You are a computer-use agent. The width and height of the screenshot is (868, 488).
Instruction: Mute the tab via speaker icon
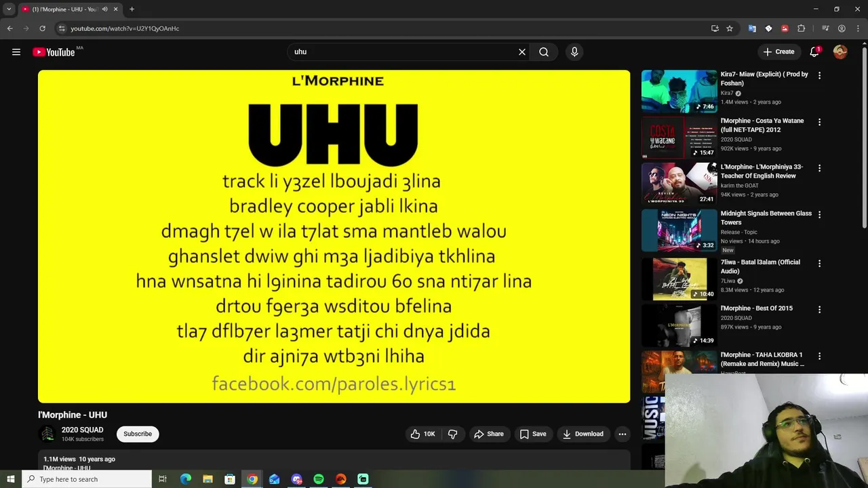tap(104, 9)
